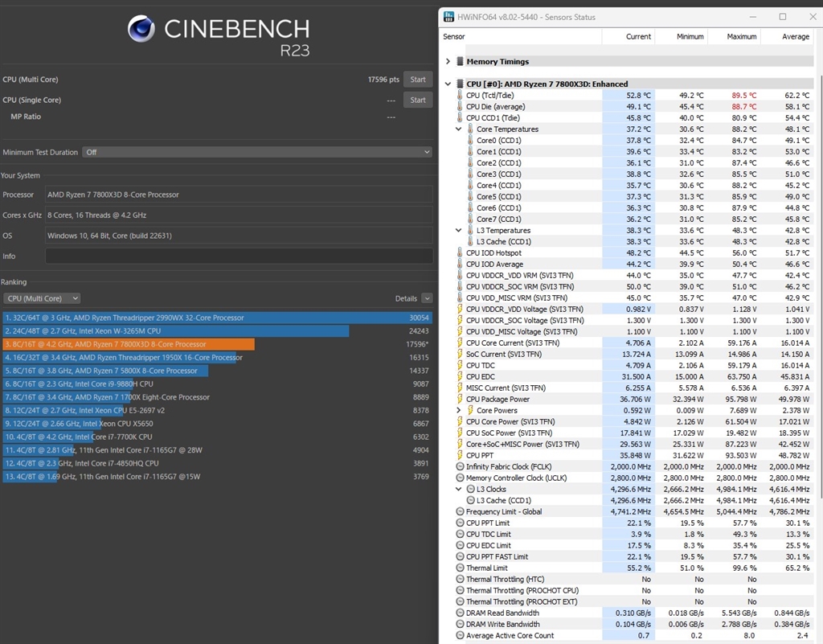Start the CPU (Single Core) test
823x644 pixels.
pos(418,100)
